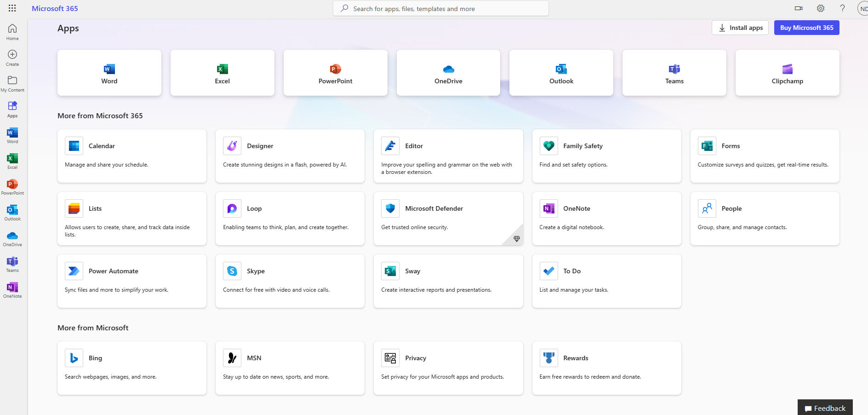Click 'Create a digital notebook.' text

point(572,227)
